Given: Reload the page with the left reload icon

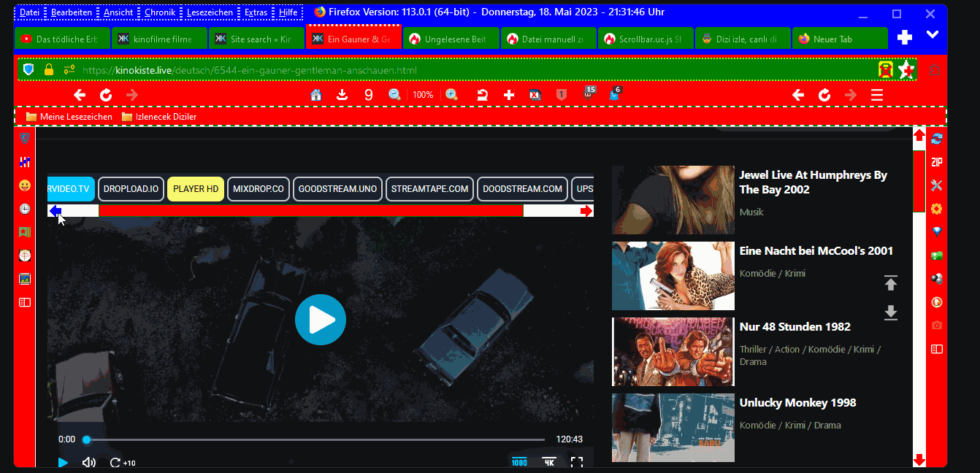Looking at the screenshot, I should (106, 95).
